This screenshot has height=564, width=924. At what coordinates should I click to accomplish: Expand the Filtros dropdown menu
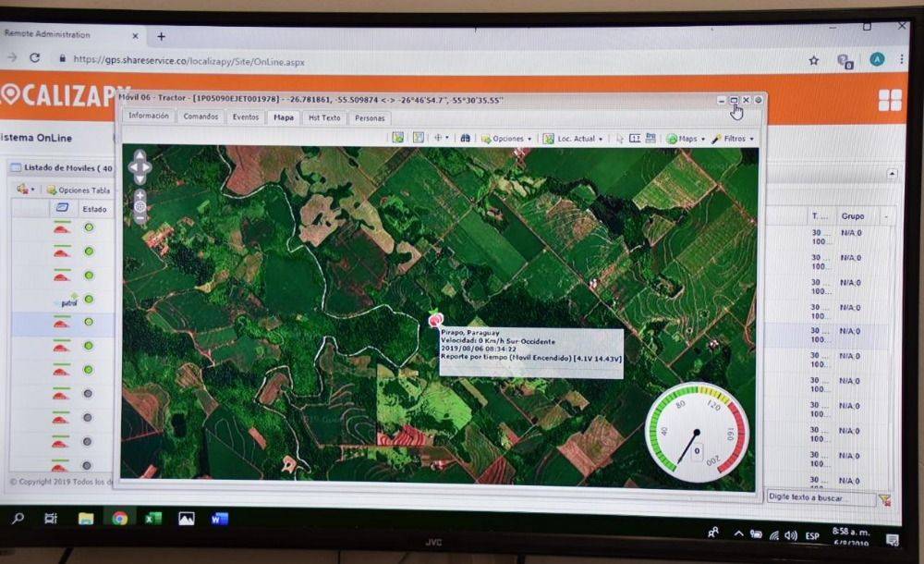coord(733,139)
